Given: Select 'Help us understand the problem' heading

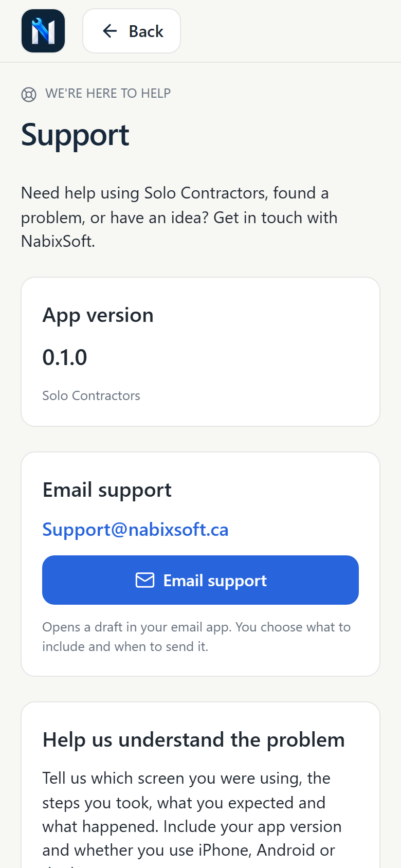Looking at the screenshot, I should pyautogui.click(x=194, y=740).
